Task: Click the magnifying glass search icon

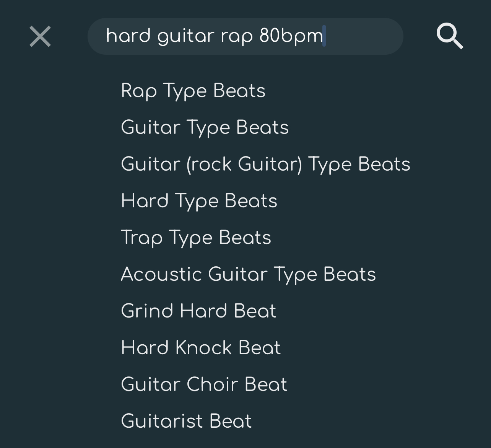Action: (x=450, y=36)
